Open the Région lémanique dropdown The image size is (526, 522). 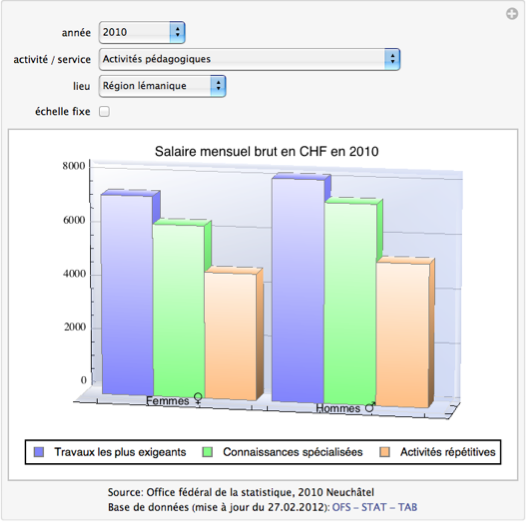(162, 86)
